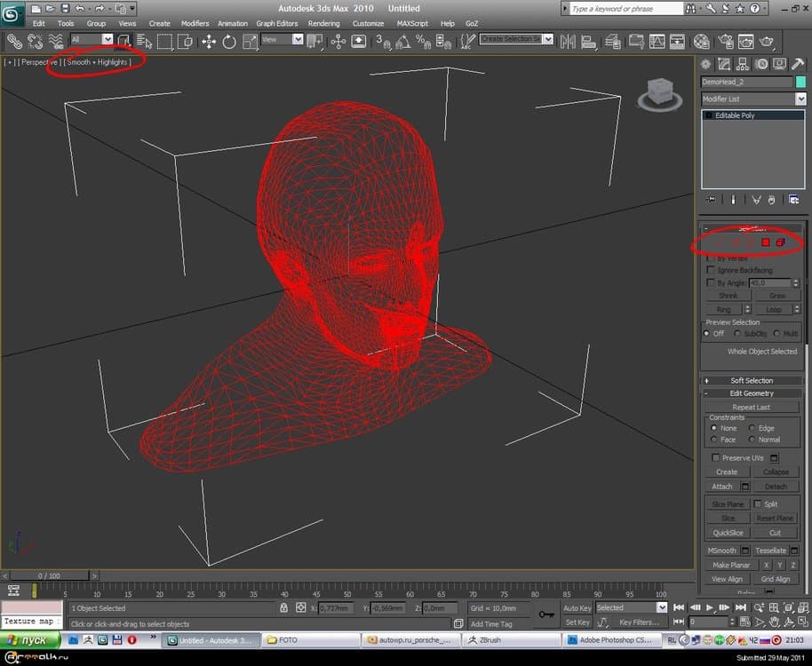The image size is (812, 666).
Task: Toggle Angle Snap
Action: coord(403,41)
